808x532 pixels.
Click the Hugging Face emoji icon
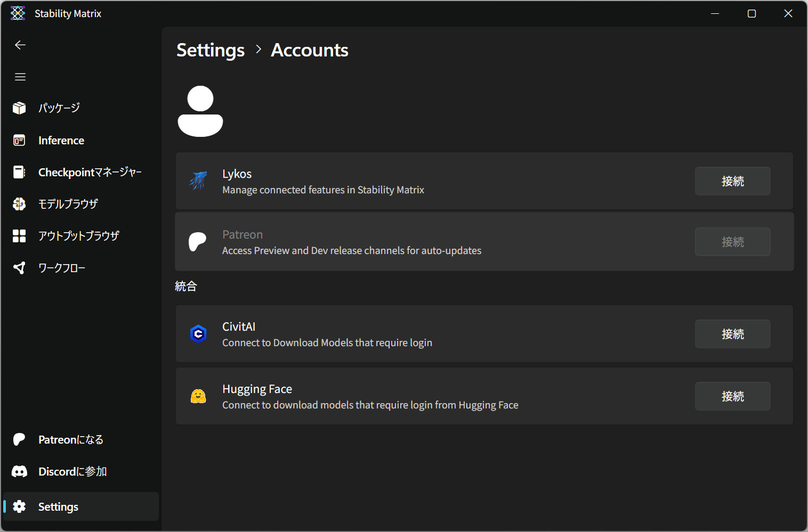[198, 396]
